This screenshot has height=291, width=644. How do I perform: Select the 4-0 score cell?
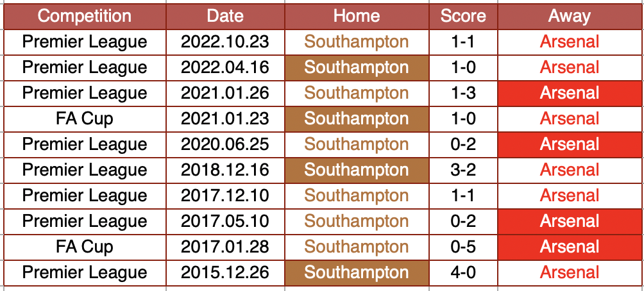pos(463,273)
